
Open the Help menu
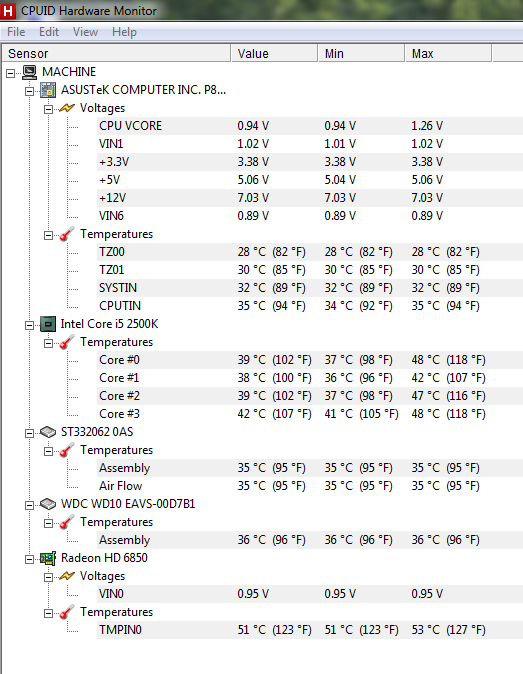(x=124, y=32)
